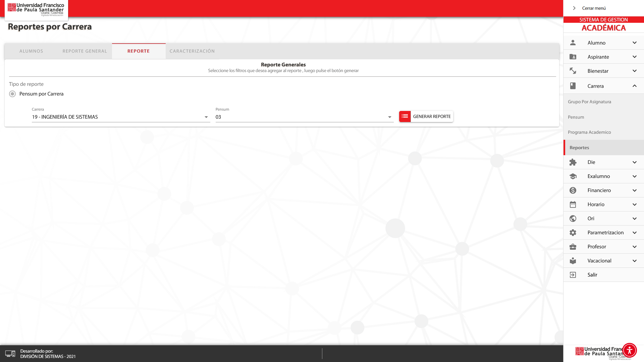Click the Bienestar fitness icon

[x=573, y=71]
